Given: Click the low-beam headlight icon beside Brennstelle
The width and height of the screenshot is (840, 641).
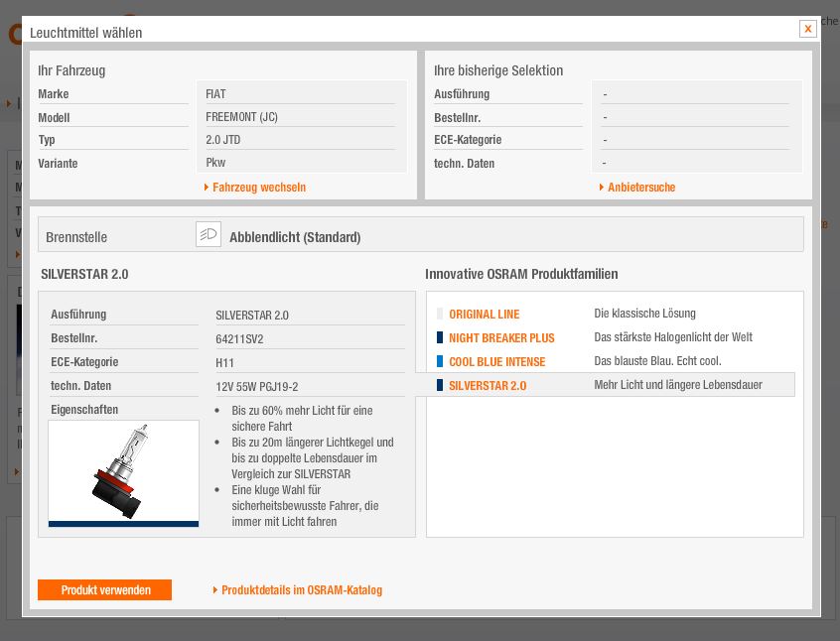Looking at the screenshot, I should point(209,235).
